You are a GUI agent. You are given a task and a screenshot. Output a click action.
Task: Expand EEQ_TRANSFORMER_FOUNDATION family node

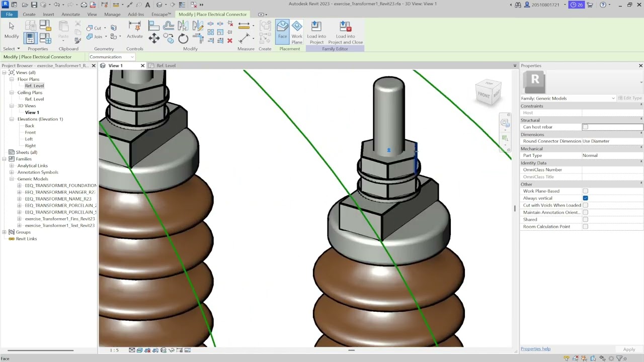click(19, 186)
